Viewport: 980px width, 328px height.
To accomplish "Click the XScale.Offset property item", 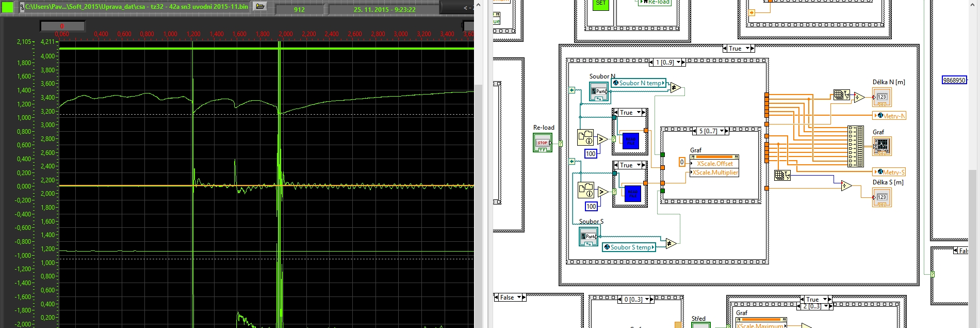I will point(714,164).
